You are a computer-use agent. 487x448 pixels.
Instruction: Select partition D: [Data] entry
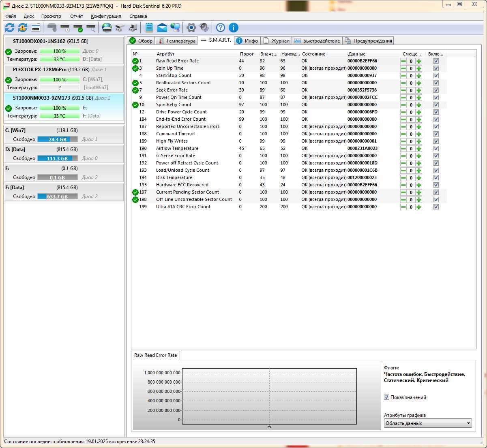click(x=64, y=154)
